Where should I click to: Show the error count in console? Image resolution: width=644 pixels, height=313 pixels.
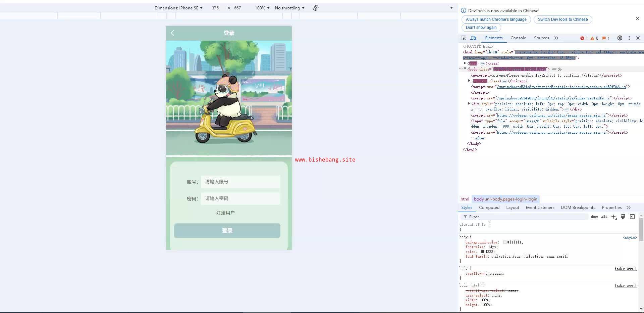pyautogui.click(x=584, y=38)
